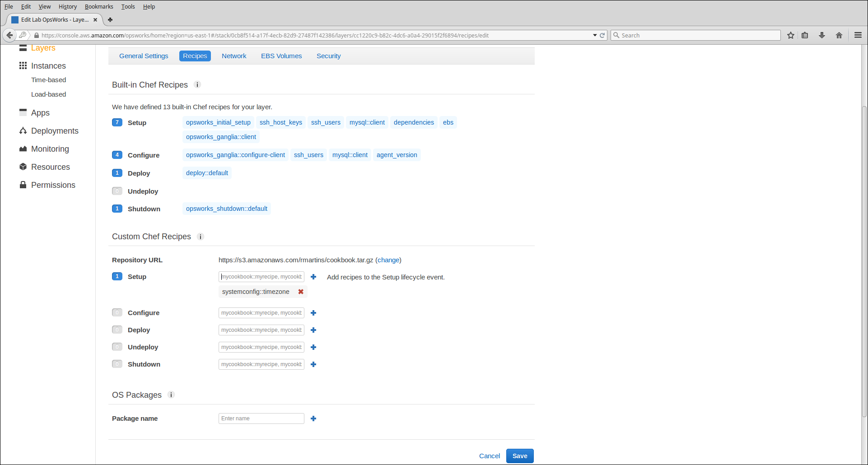This screenshot has width=868, height=465.
Task: Add recipe with plus icon next to custom Undeploy
Action: [313, 347]
